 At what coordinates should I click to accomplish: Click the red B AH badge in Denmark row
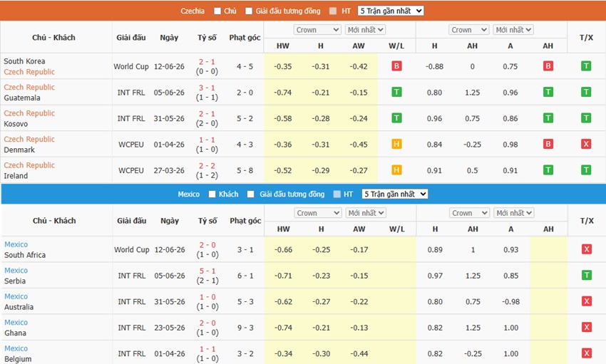pyautogui.click(x=548, y=144)
